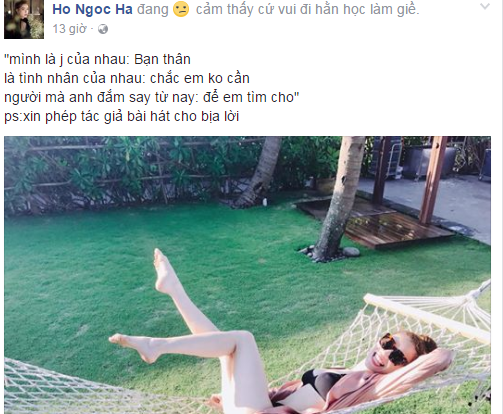
Task: Open the post options chevron menu
Action: tap(484, 6)
